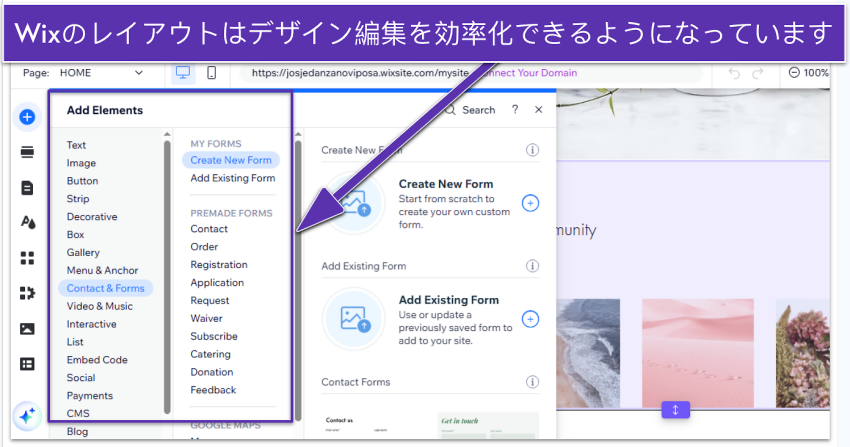The width and height of the screenshot is (850, 447).
Task: Choose the Donation premade form
Action: [x=211, y=372]
